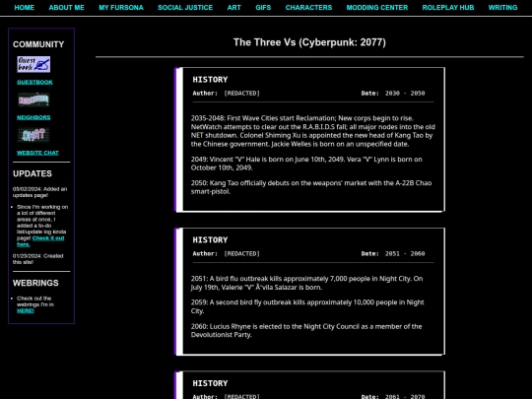Click the date text 2030 - 2050

tap(405, 94)
